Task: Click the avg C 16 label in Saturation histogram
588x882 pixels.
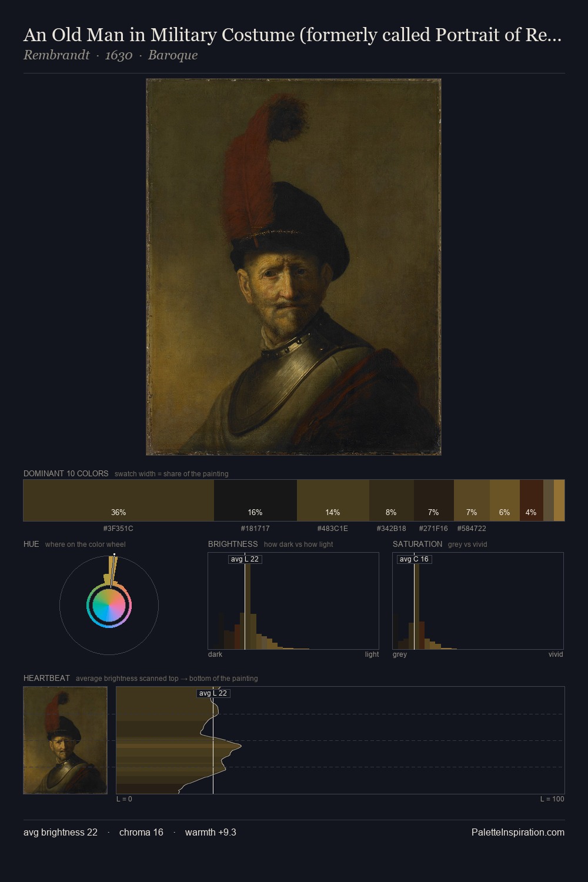Action: coord(414,559)
